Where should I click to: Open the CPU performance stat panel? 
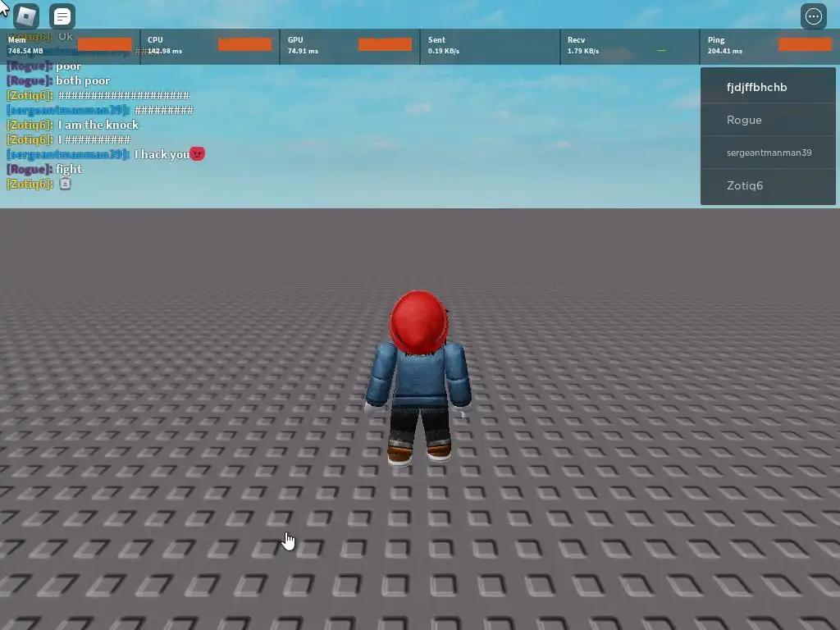[210, 46]
